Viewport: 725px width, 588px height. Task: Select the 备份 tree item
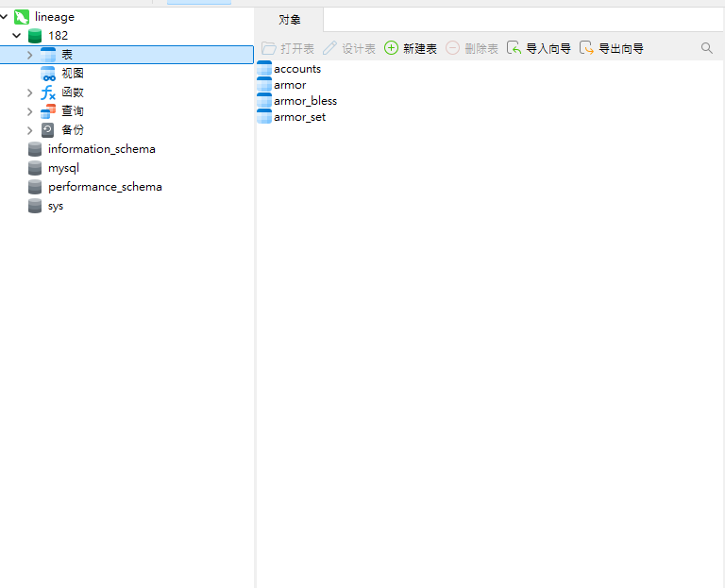73,130
